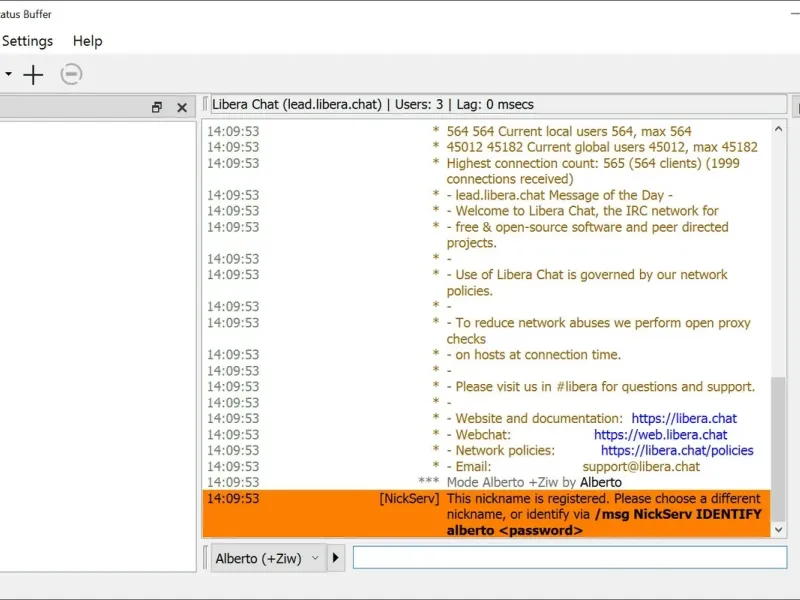
Task: Click the plus Join Channel toolbar icon
Action: click(x=33, y=74)
